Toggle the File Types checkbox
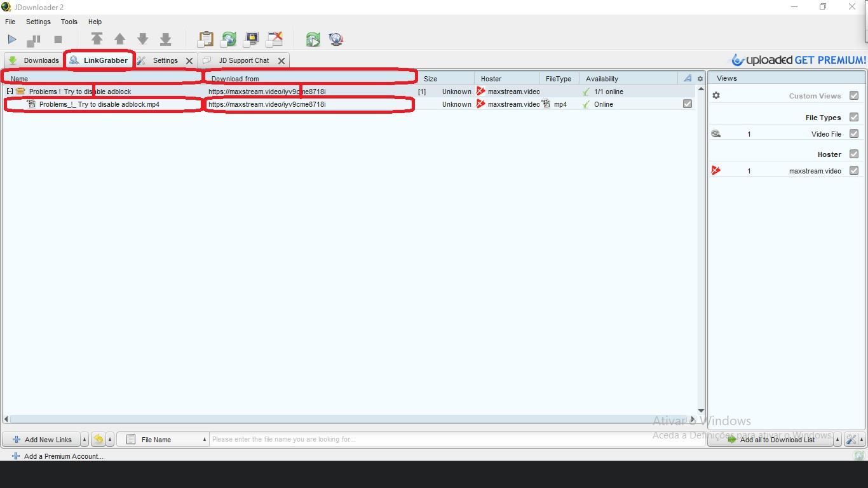 (x=854, y=117)
